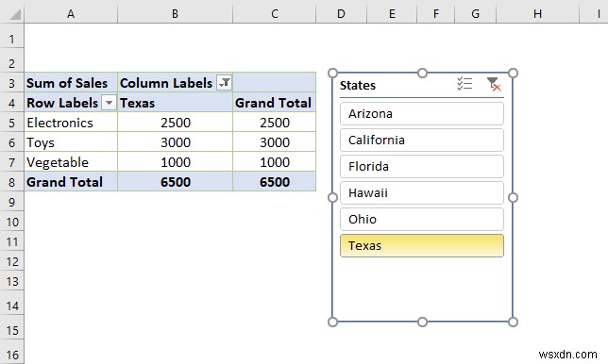Select Arizona in the States slicer
This screenshot has width=608, height=364.
coord(422,113)
